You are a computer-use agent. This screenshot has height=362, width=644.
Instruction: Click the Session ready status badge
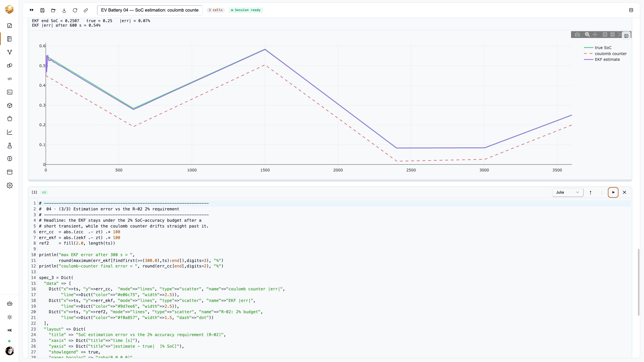pyautogui.click(x=246, y=10)
